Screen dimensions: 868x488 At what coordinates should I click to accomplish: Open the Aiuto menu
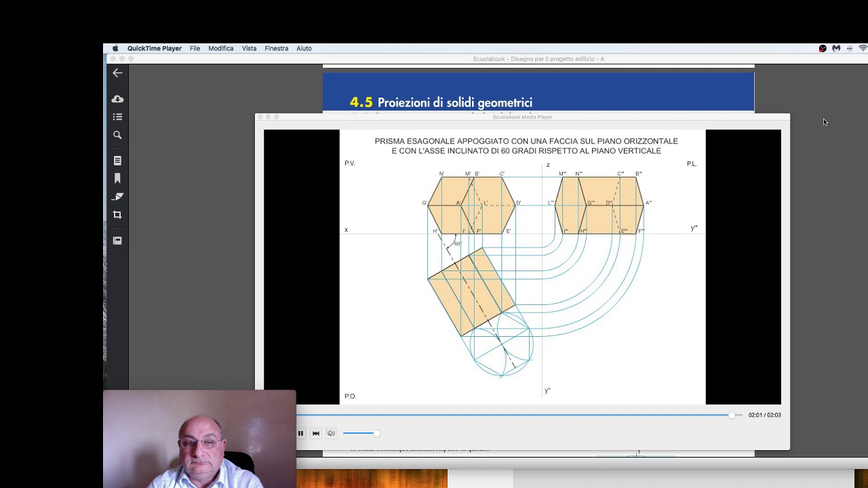click(x=304, y=48)
